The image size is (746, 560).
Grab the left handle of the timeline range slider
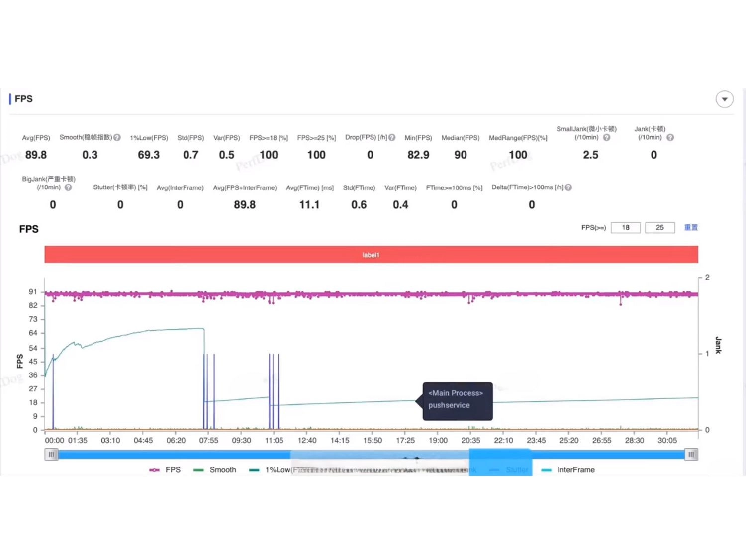click(51, 454)
